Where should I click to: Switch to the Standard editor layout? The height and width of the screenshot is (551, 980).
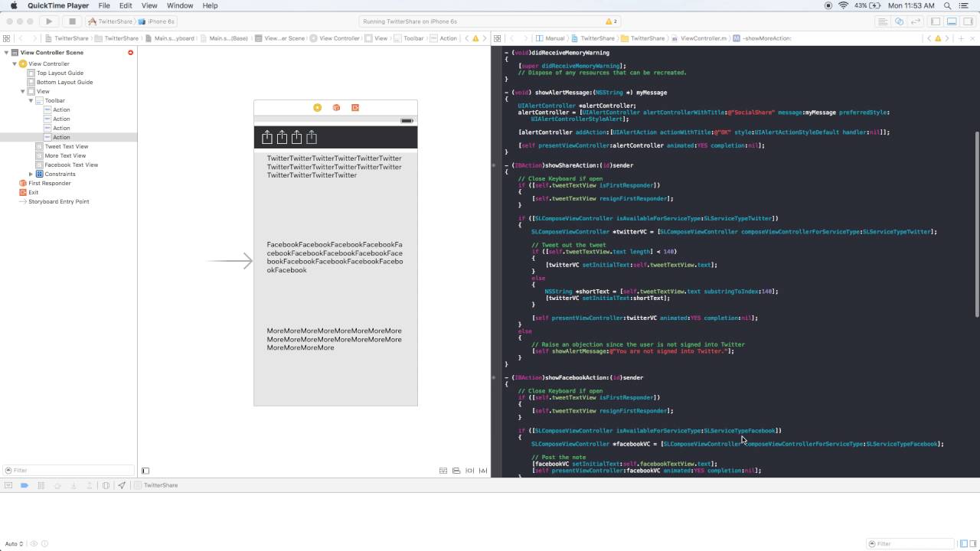[884, 21]
